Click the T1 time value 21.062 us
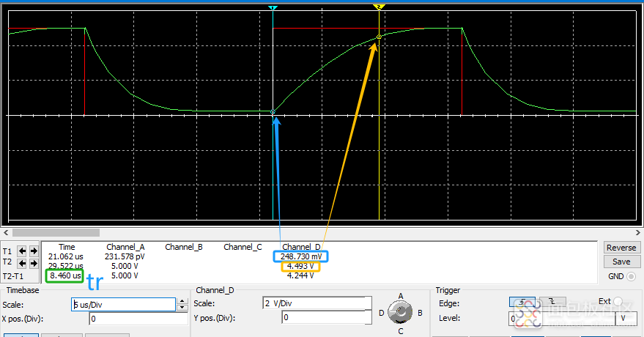644x337 pixels. point(66,256)
